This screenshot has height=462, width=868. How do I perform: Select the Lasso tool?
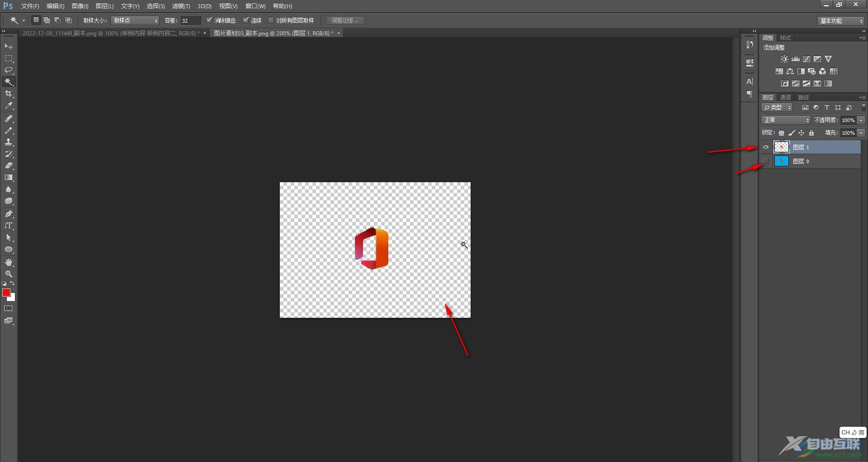[x=9, y=70]
